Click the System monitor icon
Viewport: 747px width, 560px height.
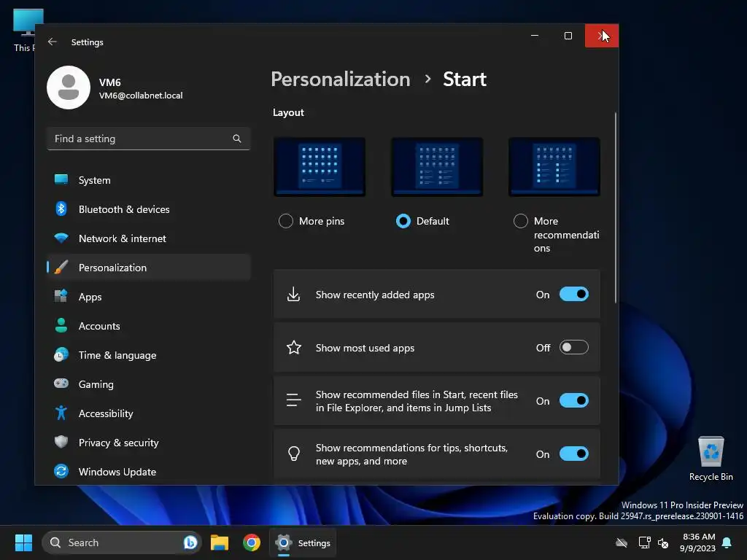(61, 179)
